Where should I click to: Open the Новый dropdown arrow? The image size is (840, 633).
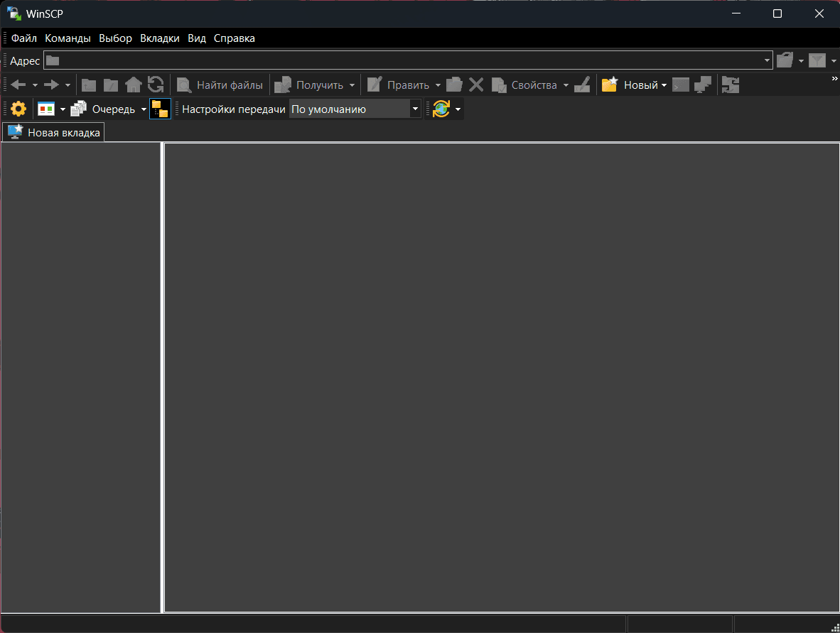pyautogui.click(x=664, y=85)
